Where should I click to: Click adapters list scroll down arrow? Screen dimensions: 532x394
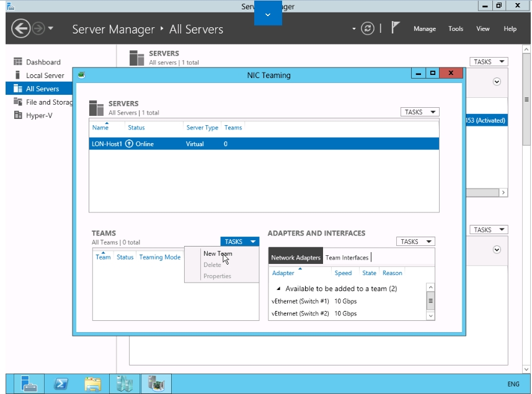pos(430,316)
